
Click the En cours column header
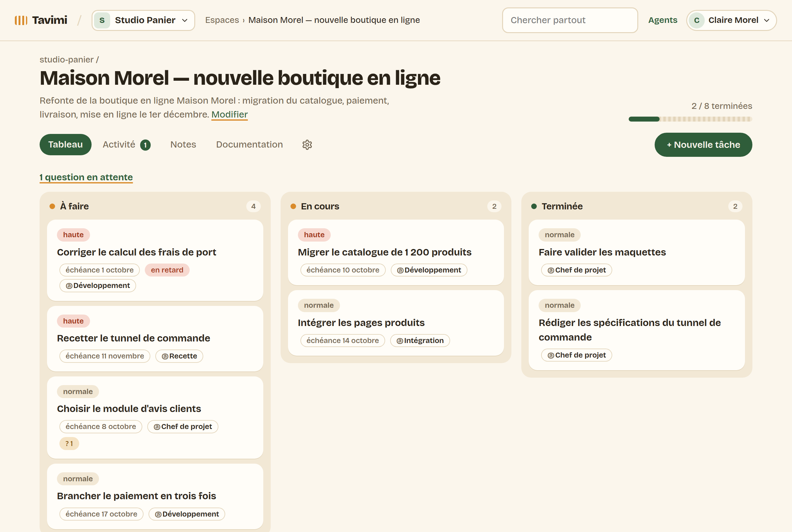tap(396, 206)
